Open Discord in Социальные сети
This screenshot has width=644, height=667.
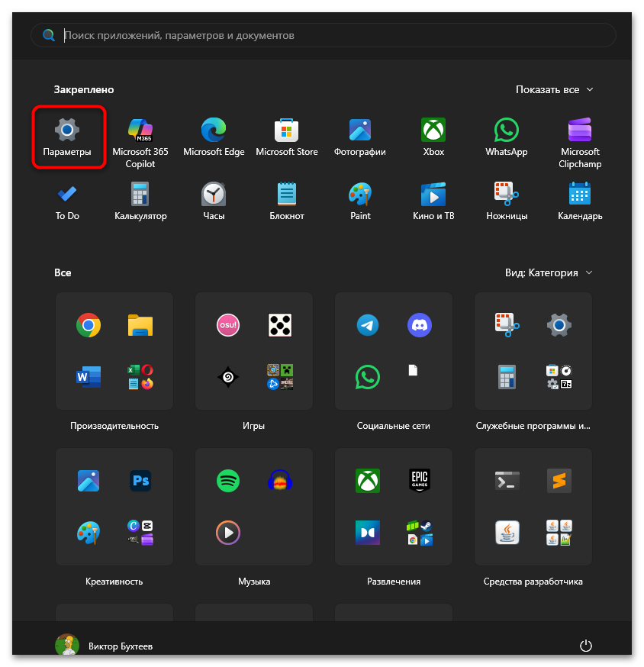(420, 325)
